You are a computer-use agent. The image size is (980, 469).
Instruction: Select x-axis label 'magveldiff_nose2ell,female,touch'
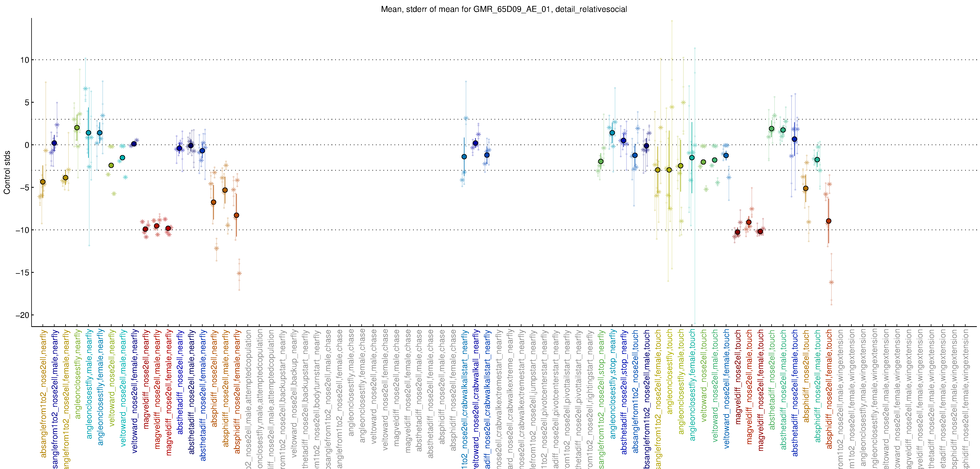pyautogui.click(x=761, y=390)
